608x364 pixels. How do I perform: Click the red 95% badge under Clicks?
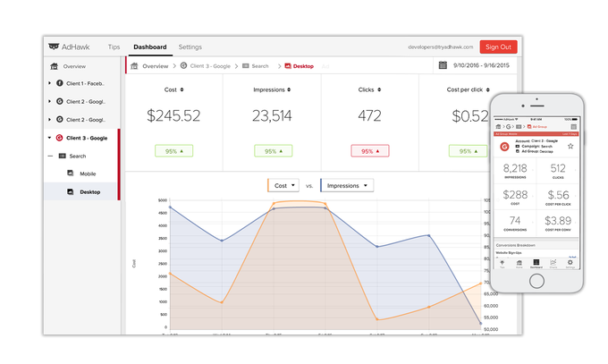(370, 151)
